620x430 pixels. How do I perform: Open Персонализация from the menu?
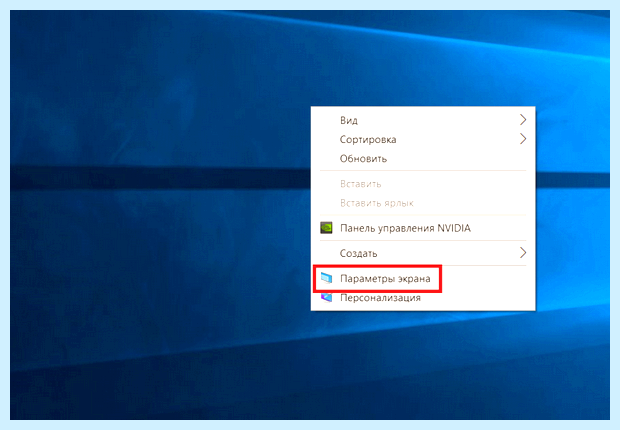(x=423, y=297)
